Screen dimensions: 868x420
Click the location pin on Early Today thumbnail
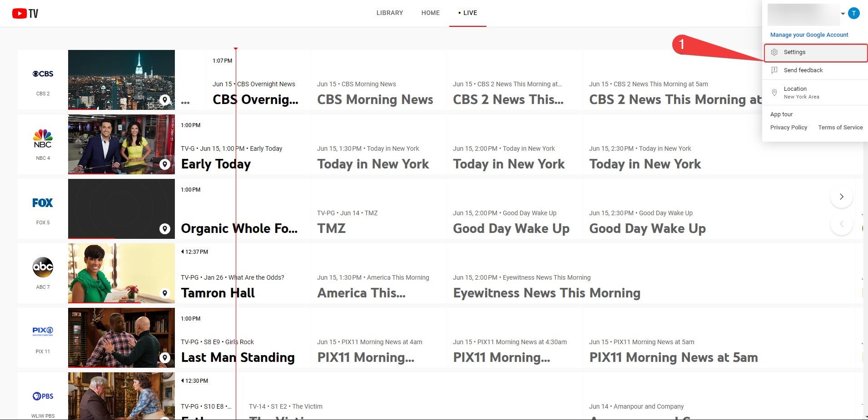pyautogui.click(x=164, y=164)
